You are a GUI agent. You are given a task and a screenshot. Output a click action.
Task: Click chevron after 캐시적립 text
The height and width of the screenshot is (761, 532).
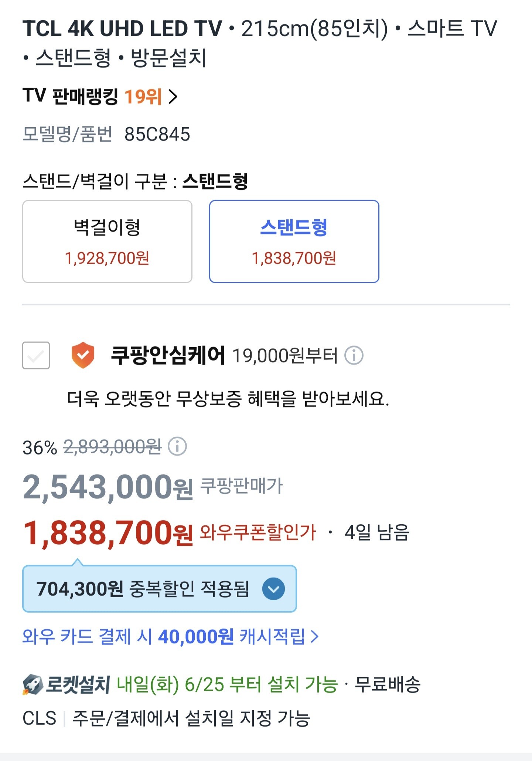click(x=315, y=636)
